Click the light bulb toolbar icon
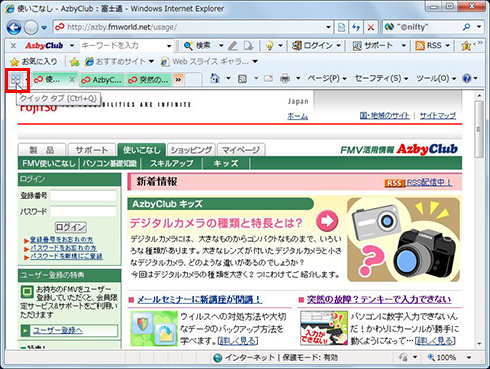This screenshot has width=490, height=369. [x=269, y=46]
